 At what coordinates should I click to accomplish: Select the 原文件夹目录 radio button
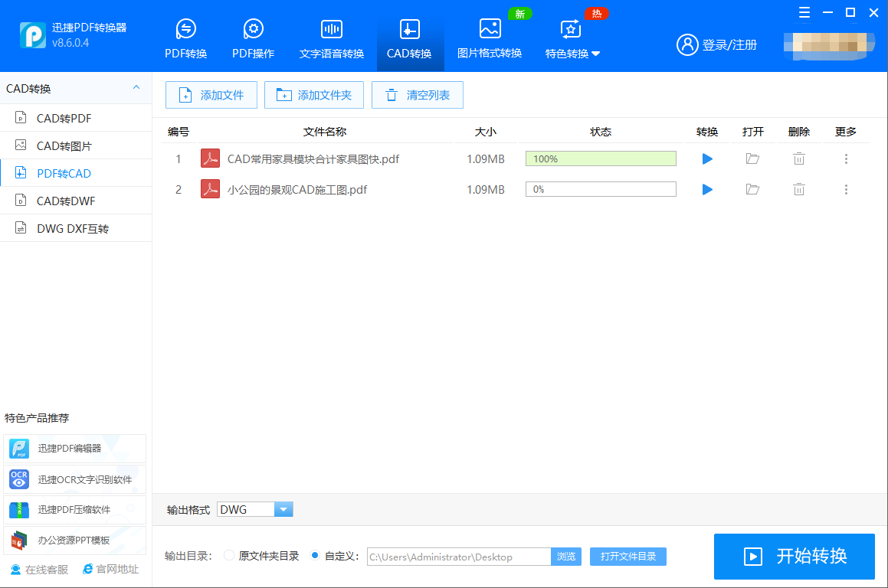pyautogui.click(x=229, y=555)
